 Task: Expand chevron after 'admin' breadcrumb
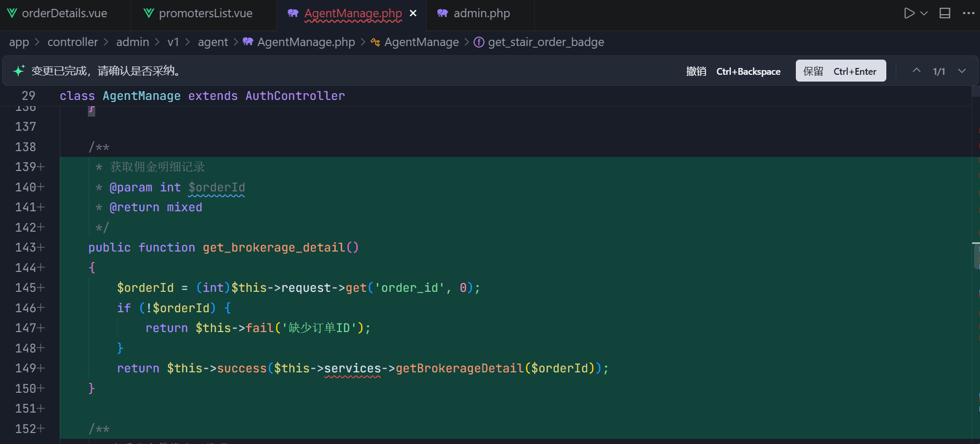click(157, 42)
